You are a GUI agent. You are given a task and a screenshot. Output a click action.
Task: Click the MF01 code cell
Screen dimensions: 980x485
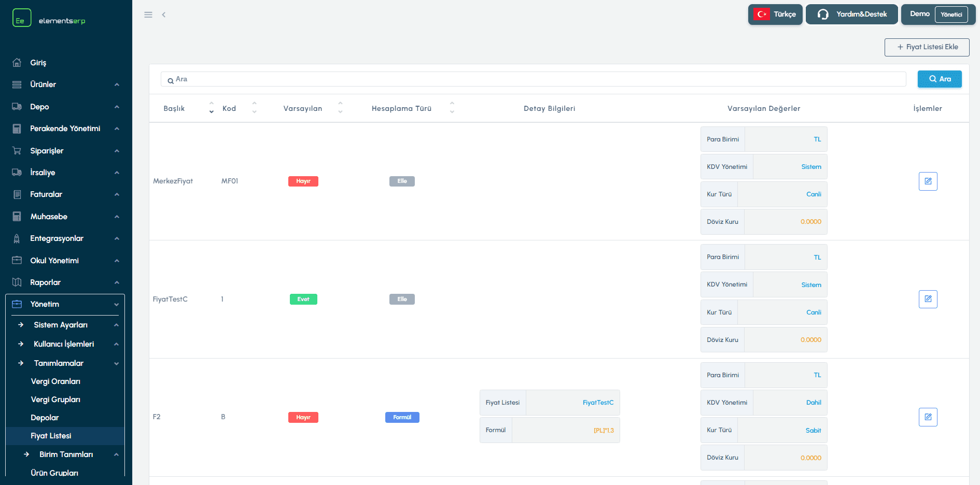pyautogui.click(x=230, y=181)
